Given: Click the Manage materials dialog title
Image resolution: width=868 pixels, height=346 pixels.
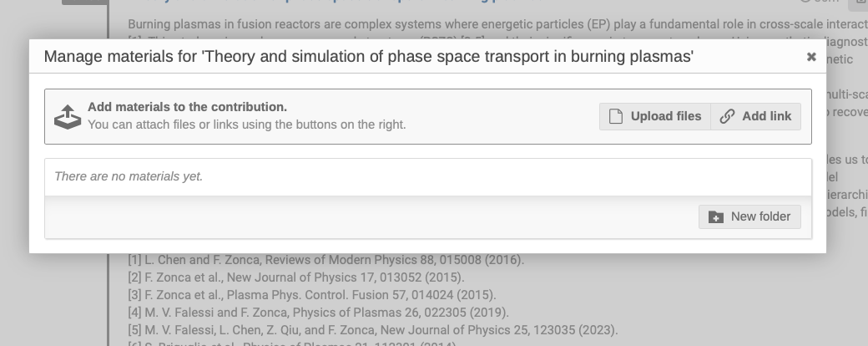Looking at the screenshot, I should pyautogui.click(x=368, y=57).
